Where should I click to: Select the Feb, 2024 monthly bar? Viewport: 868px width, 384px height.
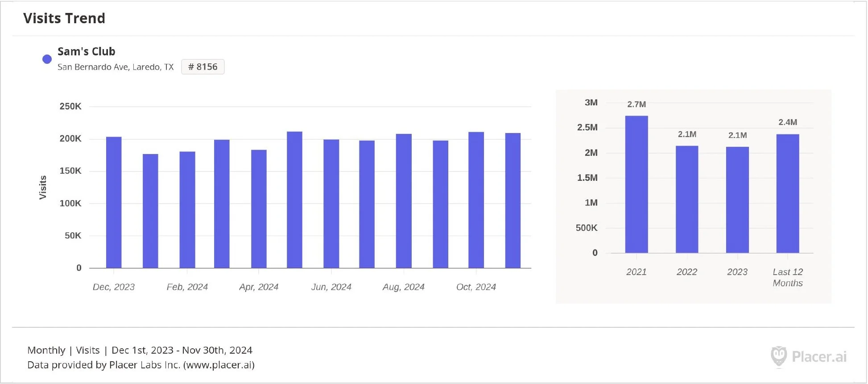point(187,210)
